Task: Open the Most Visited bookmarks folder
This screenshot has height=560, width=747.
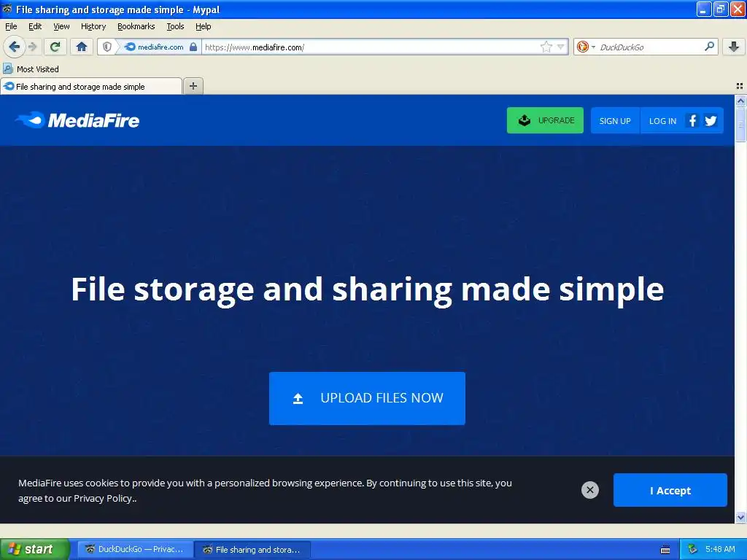Action: point(31,69)
